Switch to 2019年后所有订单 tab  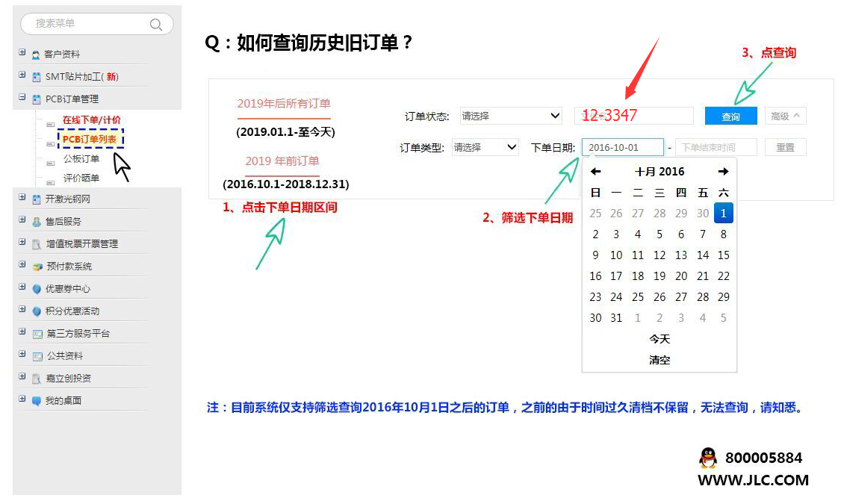[x=284, y=104]
